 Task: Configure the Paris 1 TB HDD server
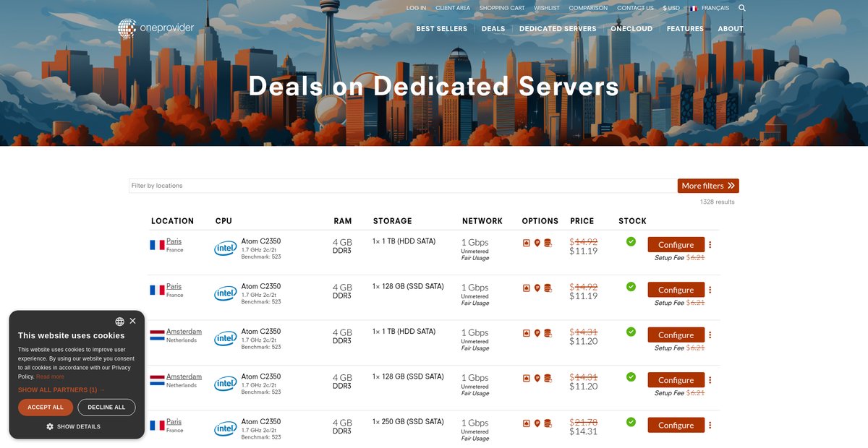coord(676,245)
